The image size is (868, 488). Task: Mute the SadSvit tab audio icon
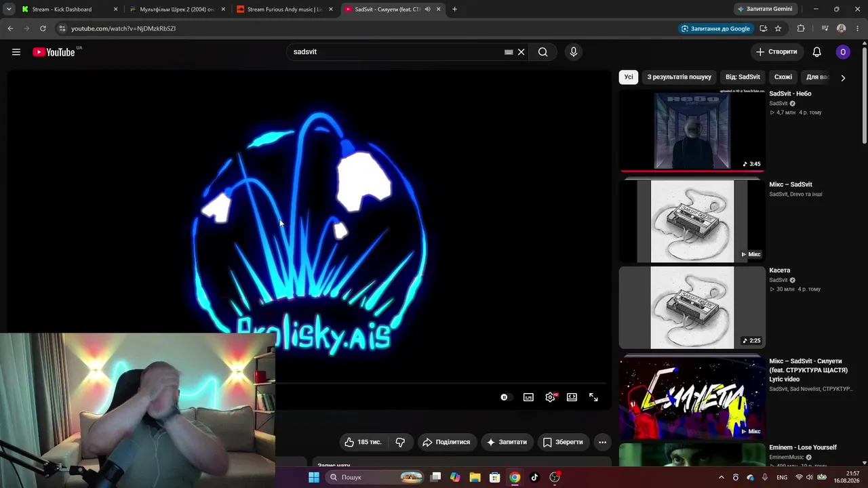[x=427, y=9]
